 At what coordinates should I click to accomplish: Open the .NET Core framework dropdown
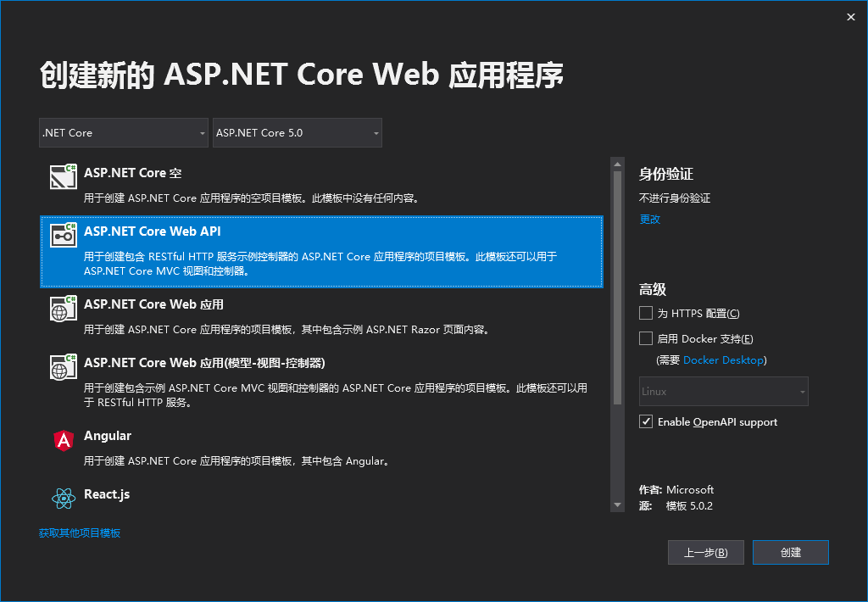(x=123, y=132)
